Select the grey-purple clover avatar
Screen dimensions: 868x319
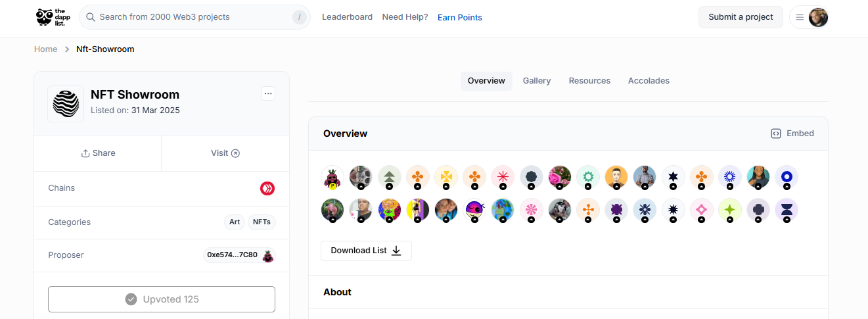pos(758,210)
